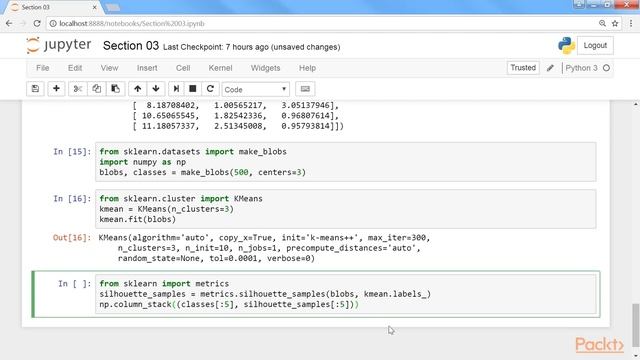Open the Edit menu
The height and width of the screenshot is (360, 640).
point(75,68)
